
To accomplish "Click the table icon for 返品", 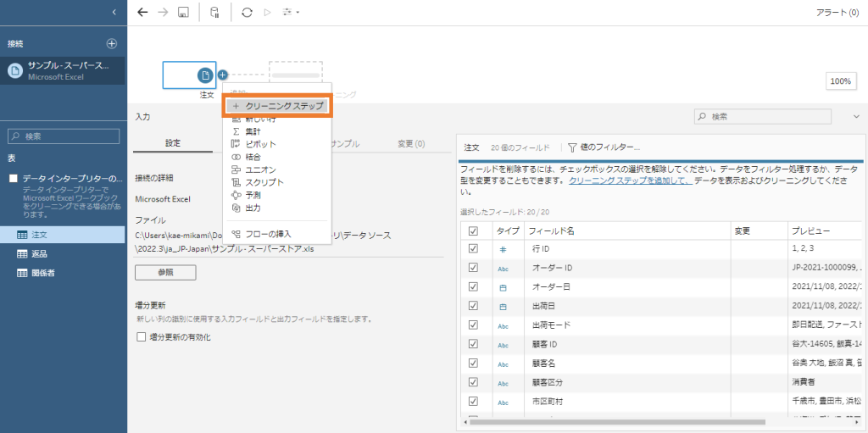I will click(22, 253).
